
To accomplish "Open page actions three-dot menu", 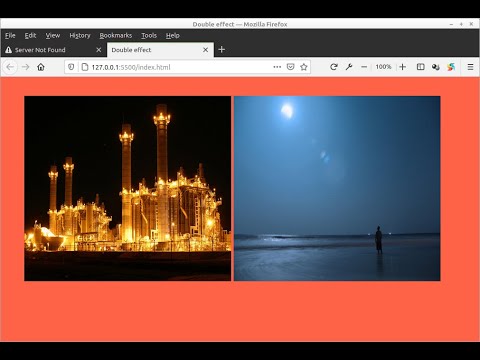I will [277, 67].
